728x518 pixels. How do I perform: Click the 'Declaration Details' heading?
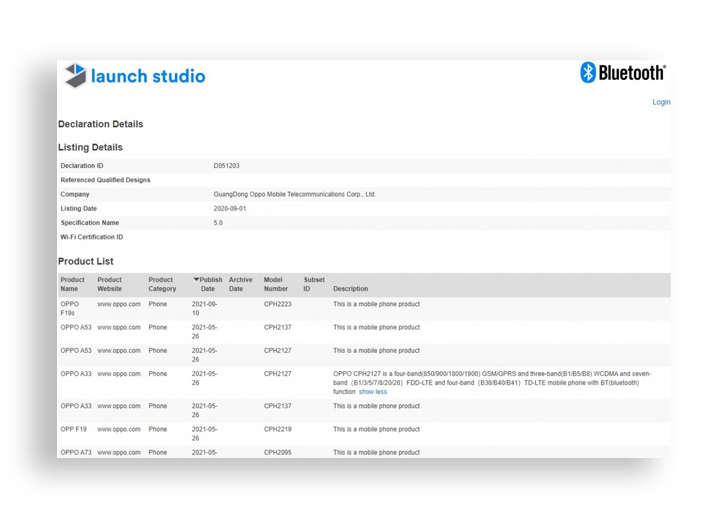click(100, 124)
